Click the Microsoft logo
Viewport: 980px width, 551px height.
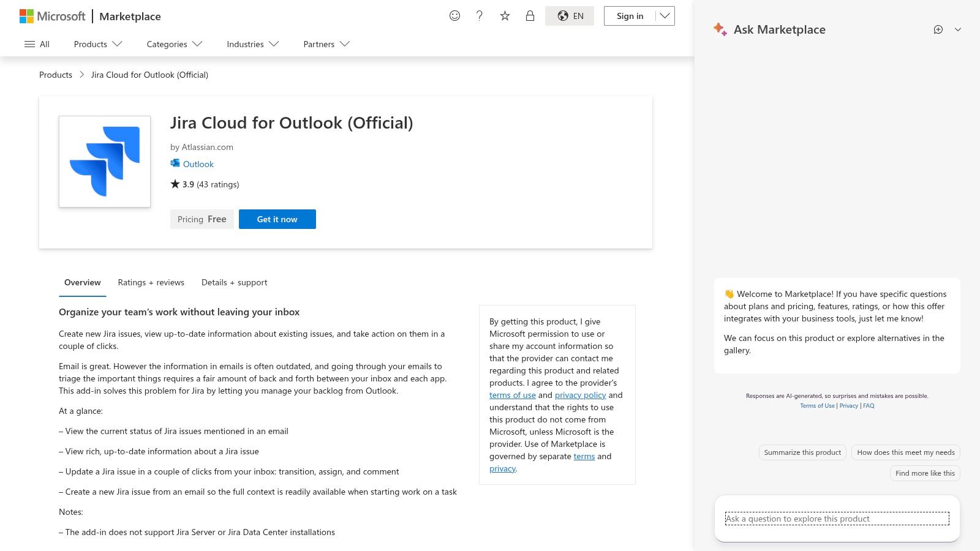(53, 17)
